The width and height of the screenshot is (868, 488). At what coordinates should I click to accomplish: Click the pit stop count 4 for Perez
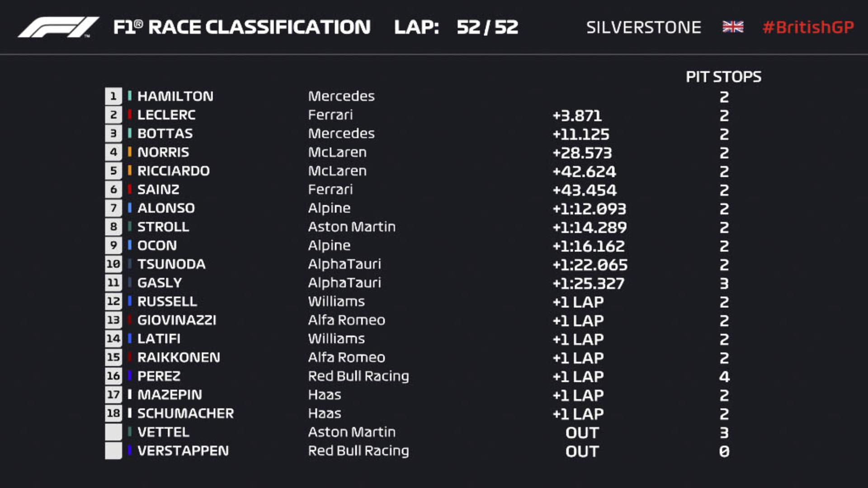pos(724,377)
